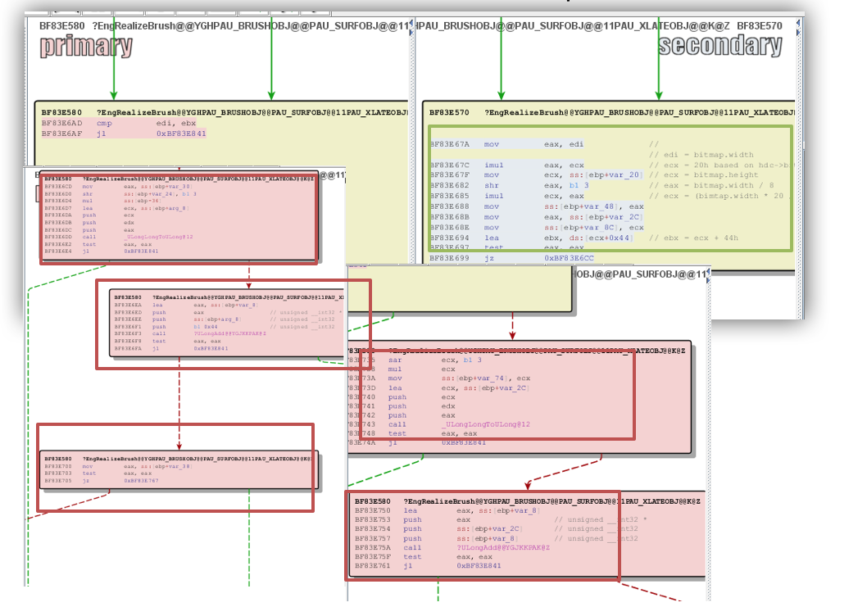
Task: Follow the jz 0xBF83E767 jump target
Action: pyautogui.click(x=141, y=481)
